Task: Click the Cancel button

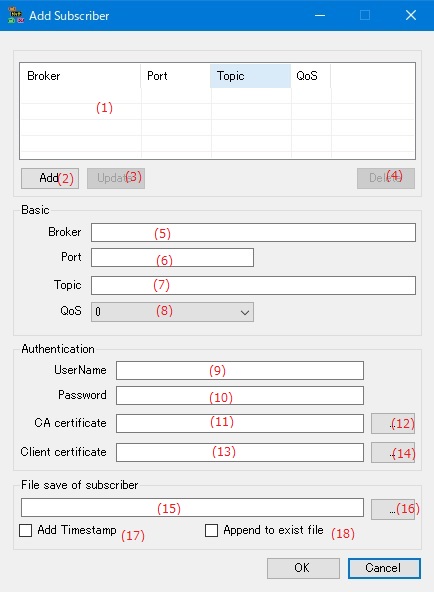Action: click(384, 568)
